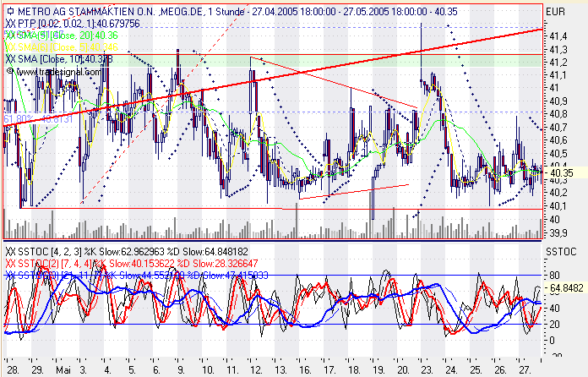
Task: Click the 40,6 price axis value
Action: pos(558,140)
